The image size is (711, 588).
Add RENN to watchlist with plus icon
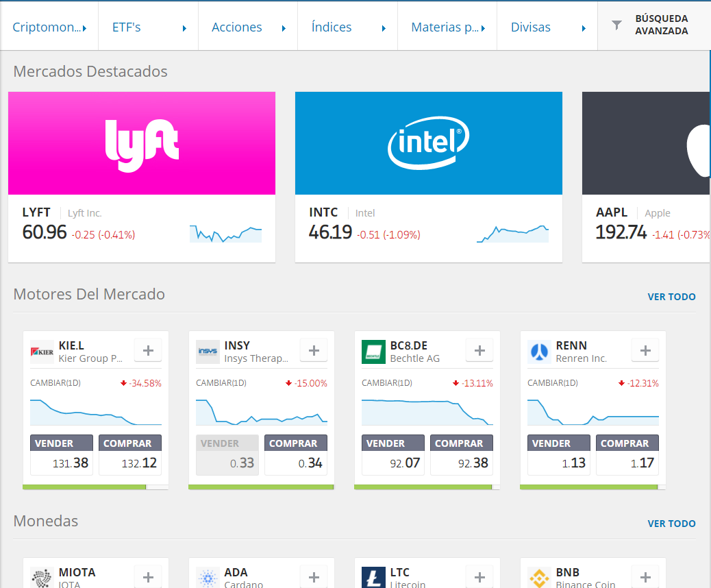tap(646, 350)
